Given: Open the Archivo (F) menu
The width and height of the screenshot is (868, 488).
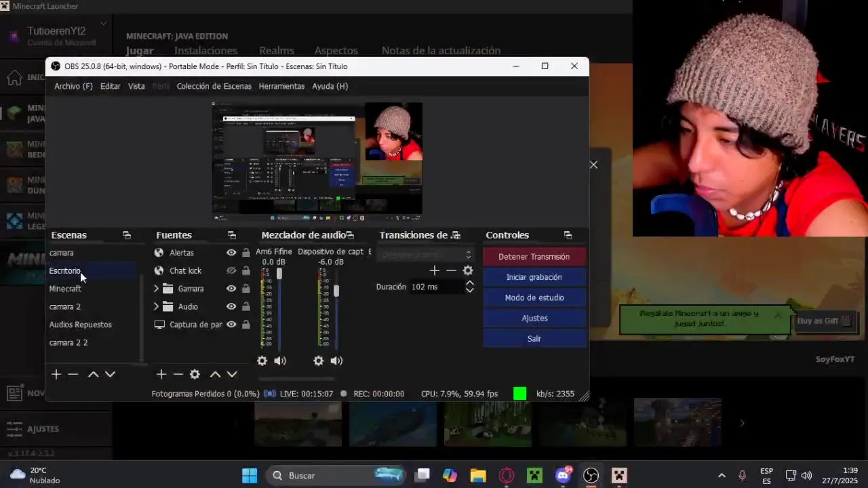Looking at the screenshot, I should pos(73,86).
